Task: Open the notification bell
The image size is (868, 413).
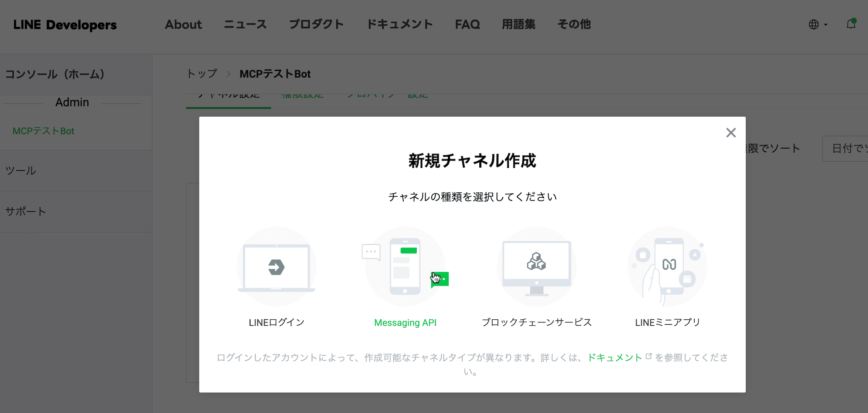Action: tap(851, 24)
